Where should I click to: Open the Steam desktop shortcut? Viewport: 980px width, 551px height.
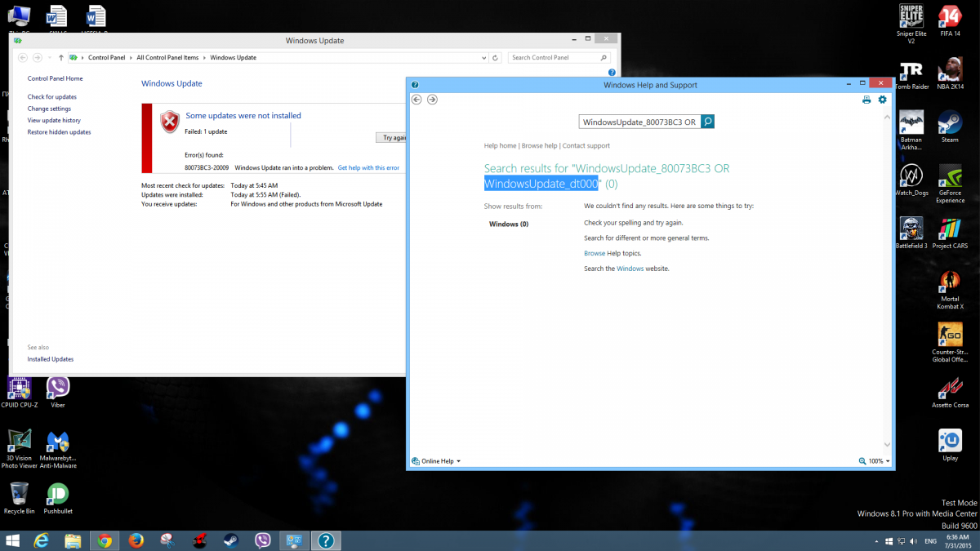(950, 127)
